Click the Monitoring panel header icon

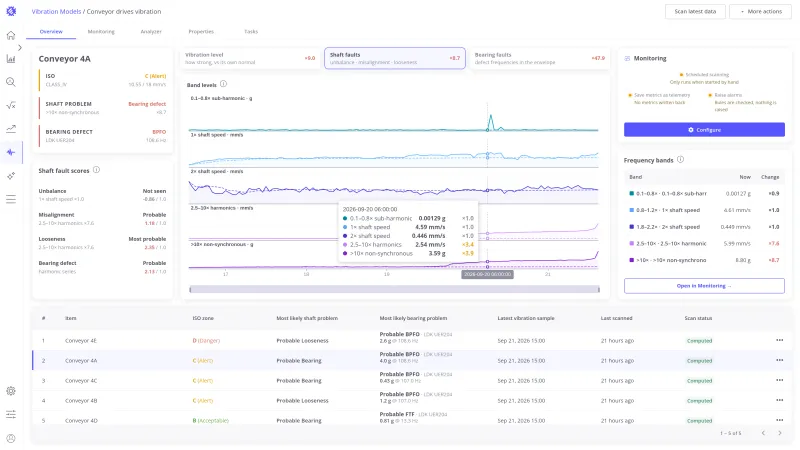coord(627,59)
